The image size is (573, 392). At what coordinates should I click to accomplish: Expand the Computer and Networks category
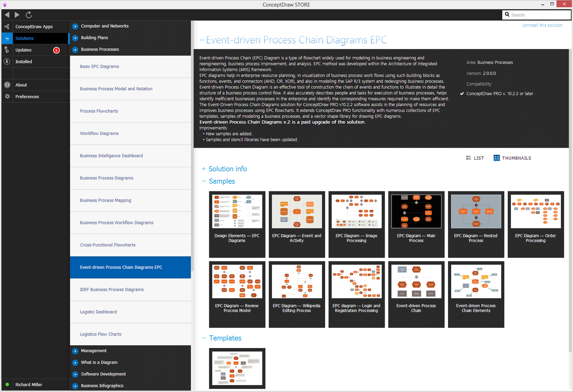coord(75,26)
